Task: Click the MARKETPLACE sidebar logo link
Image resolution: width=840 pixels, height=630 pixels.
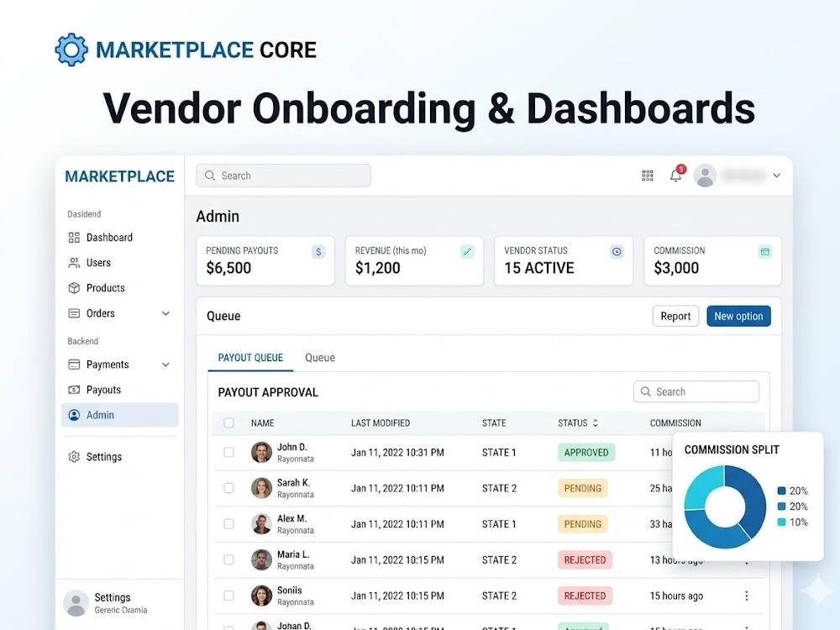Action: click(120, 176)
